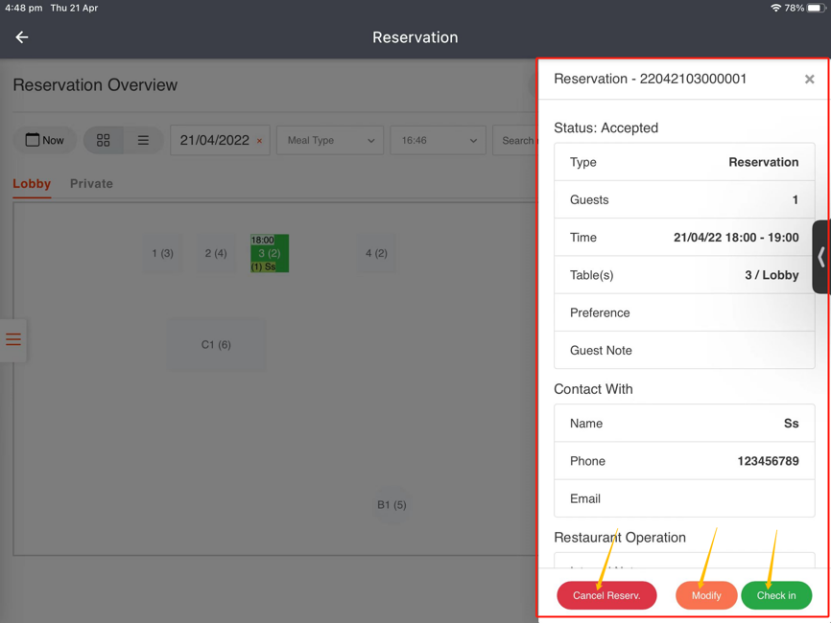Open the 16:46 time dropdown
Screen dimensions: 831x623
pyautogui.click(x=437, y=141)
